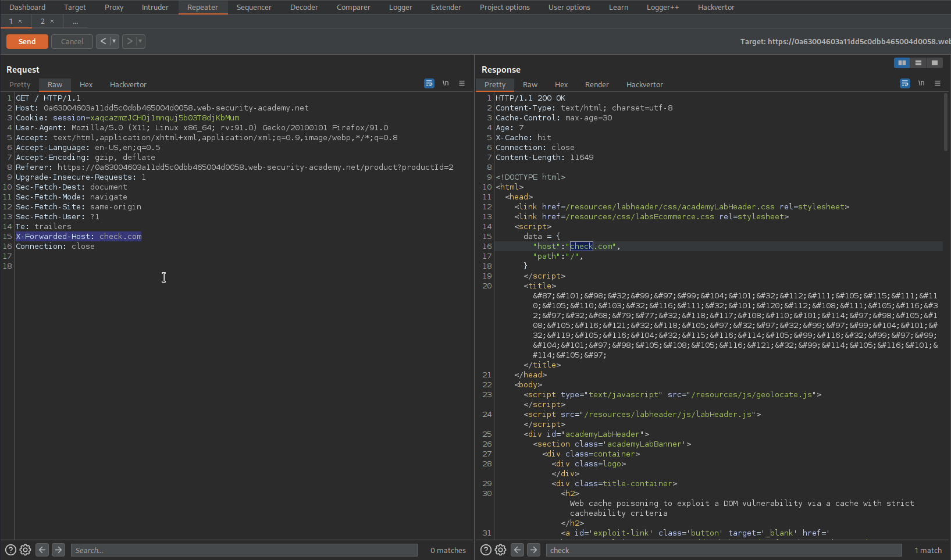Open Response panel hamburger options menu
The height and width of the screenshot is (560, 951).
point(938,84)
